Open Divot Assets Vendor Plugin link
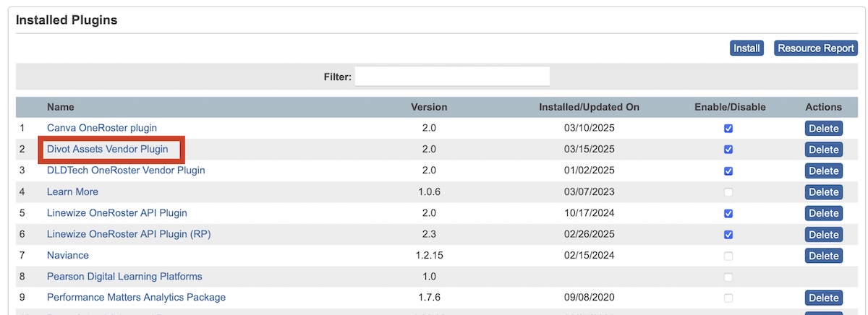The height and width of the screenshot is (315, 868). coord(108,150)
